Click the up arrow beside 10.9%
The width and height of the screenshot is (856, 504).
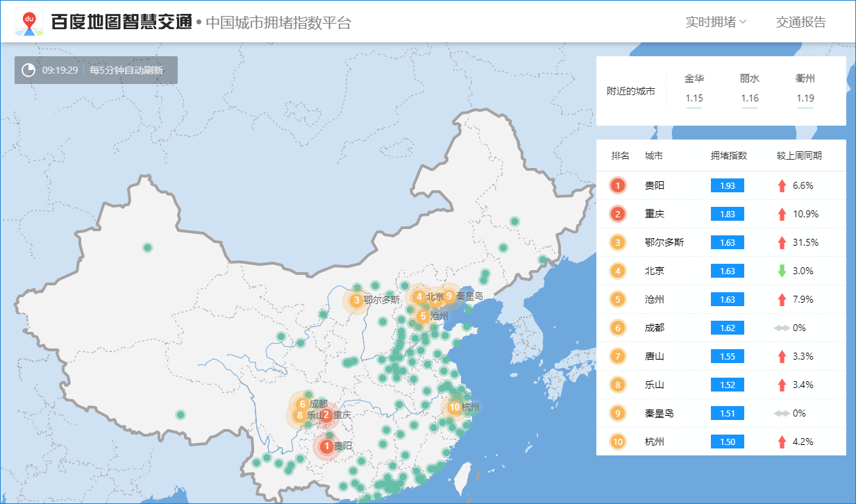(782, 214)
